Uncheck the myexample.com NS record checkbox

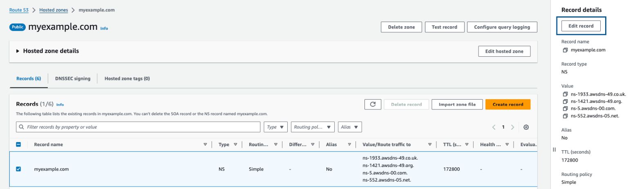(18, 169)
